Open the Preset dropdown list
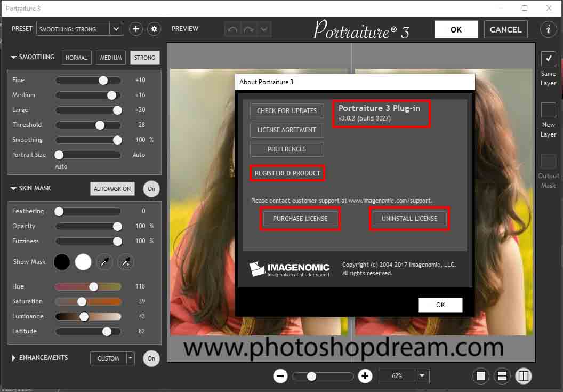Viewport: 563px width, 392px height. click(x=116, y=29)
